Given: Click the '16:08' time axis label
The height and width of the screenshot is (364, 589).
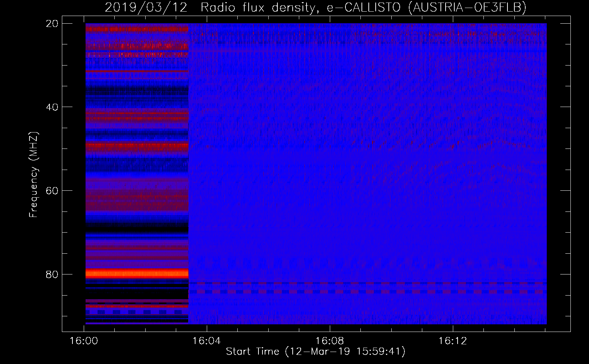Looking at the screenshot, I should pyautogui.click(x=330, y=341).
